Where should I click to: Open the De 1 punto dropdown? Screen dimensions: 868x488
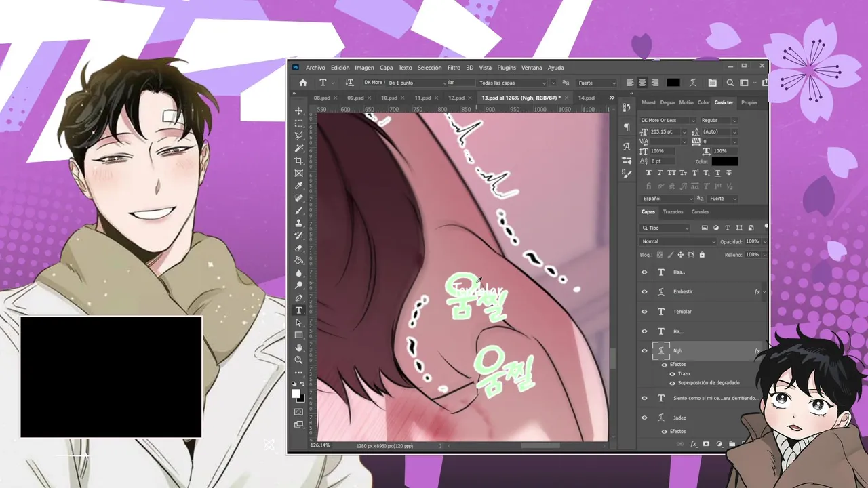pos(418,83)
